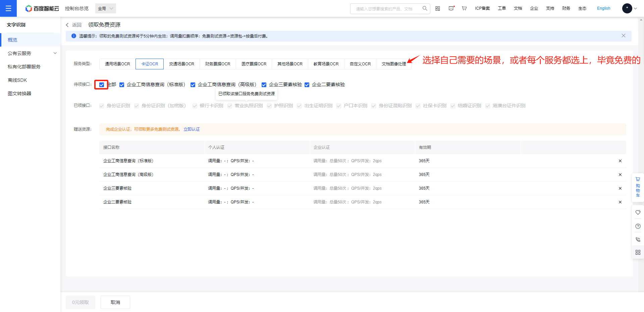644x312 pixels.
Task: Click the disabled 银行卡识别 checkbox
Action: [x=195, y=106]
